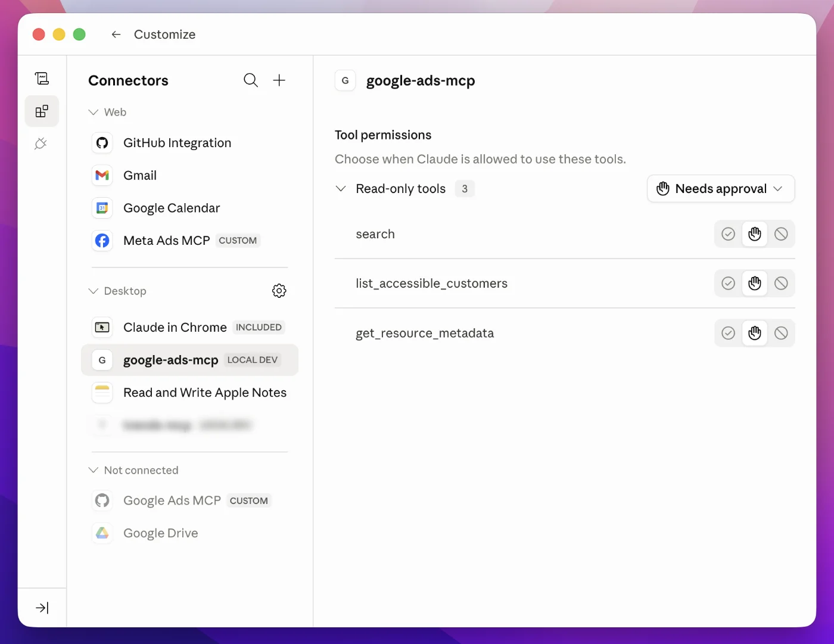
Task: Click the tool count badge showing 3
Action: (465, 189)
